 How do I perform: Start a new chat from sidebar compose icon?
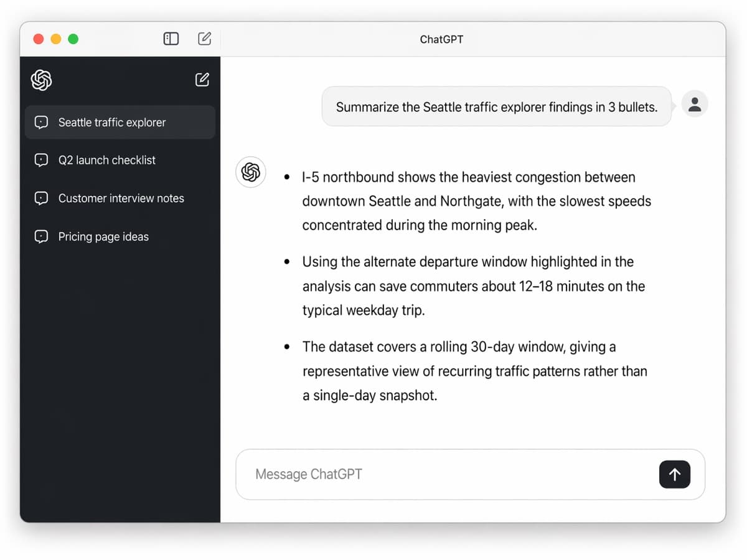(x=202, y=80)
